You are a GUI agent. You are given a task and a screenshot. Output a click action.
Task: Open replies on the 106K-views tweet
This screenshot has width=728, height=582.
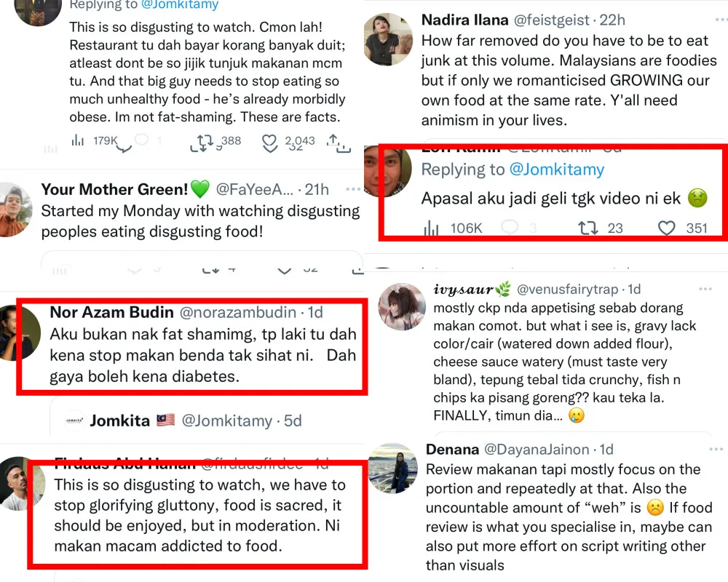(x=510, y=228)
